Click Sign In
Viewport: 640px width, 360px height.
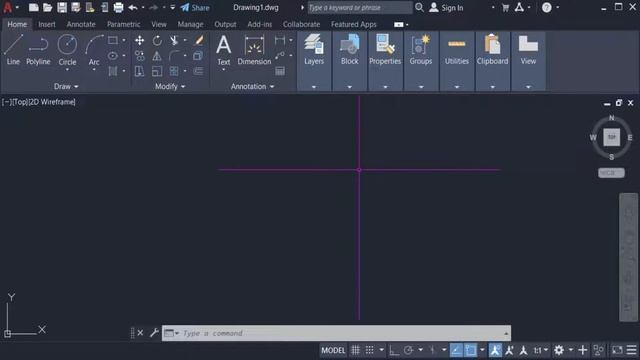point(447,7)
